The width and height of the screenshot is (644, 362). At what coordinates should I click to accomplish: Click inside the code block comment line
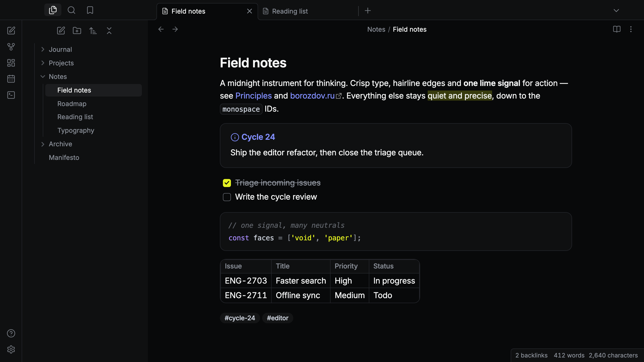tap(286, 225)
